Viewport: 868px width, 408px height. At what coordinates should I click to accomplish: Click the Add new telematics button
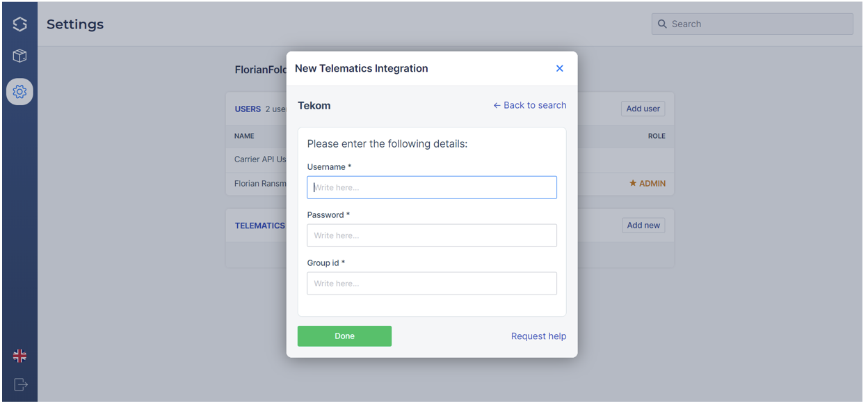pos(643,226)
